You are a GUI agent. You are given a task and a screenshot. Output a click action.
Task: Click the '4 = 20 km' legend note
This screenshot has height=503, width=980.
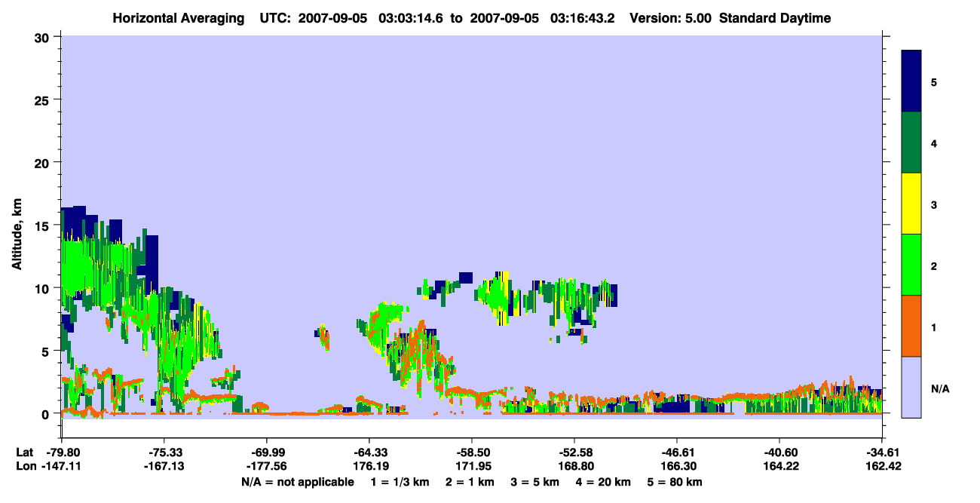click(x=604, y=482)
